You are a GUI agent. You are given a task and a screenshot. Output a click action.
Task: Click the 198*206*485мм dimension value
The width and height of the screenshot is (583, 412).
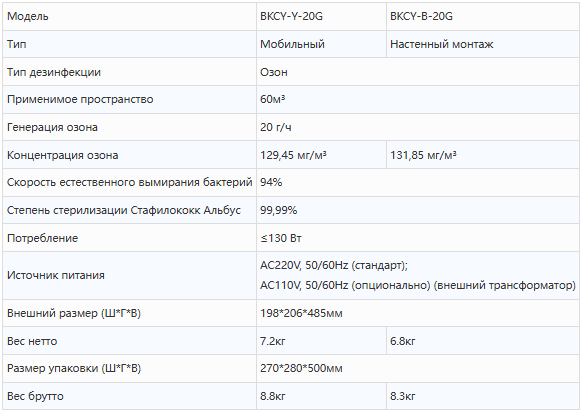pos(301,313)
